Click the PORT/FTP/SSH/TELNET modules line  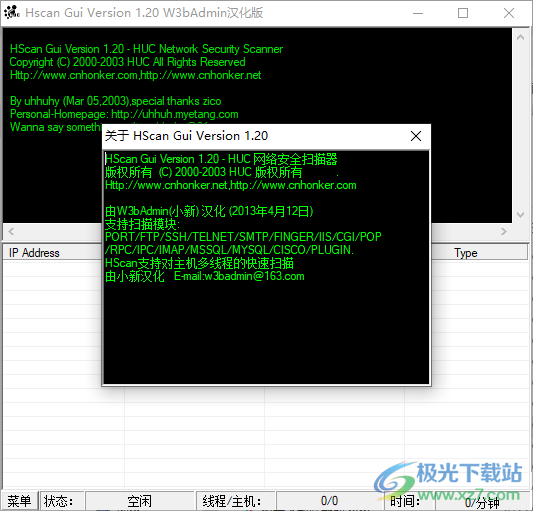click(x=243, y=237)
